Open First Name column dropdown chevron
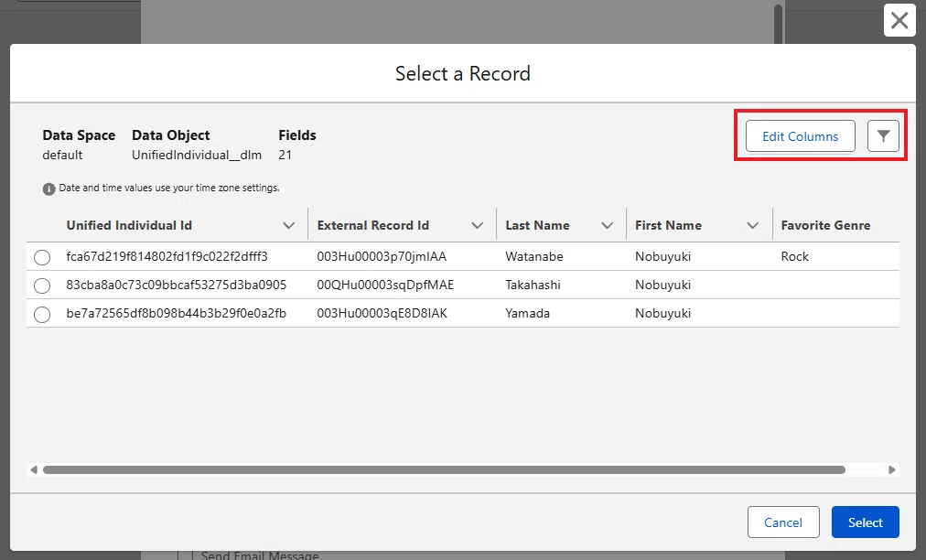 pyautogui.click(x=752, y=226)
